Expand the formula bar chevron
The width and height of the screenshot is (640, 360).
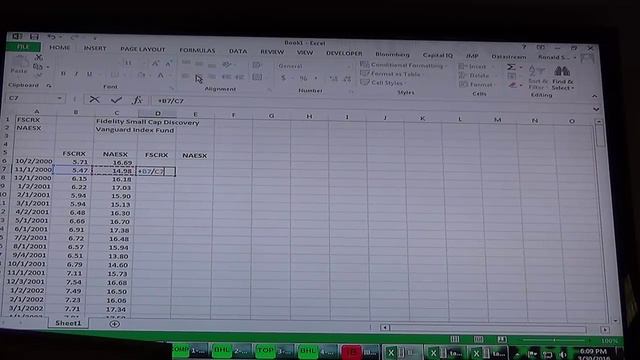pyautogui.click(x=596, y=109)
